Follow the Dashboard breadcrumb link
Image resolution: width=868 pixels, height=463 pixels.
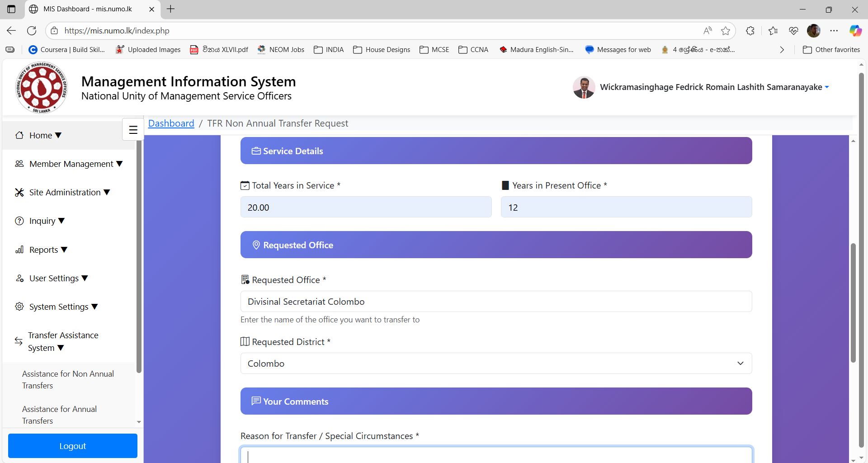171,123
